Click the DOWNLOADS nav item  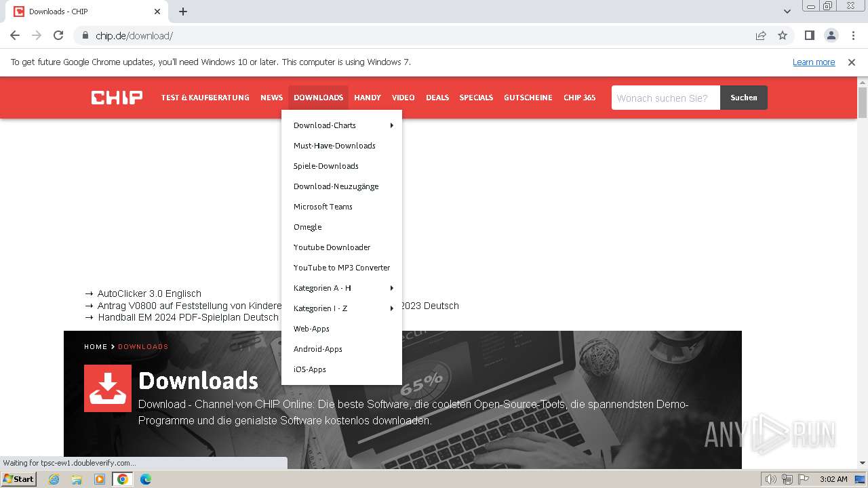pos(318,98)
